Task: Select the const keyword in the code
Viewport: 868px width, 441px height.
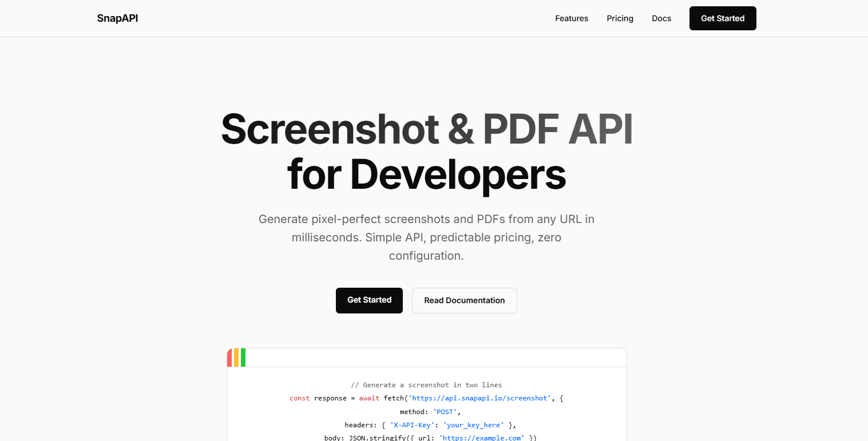Action: point(299,398)
